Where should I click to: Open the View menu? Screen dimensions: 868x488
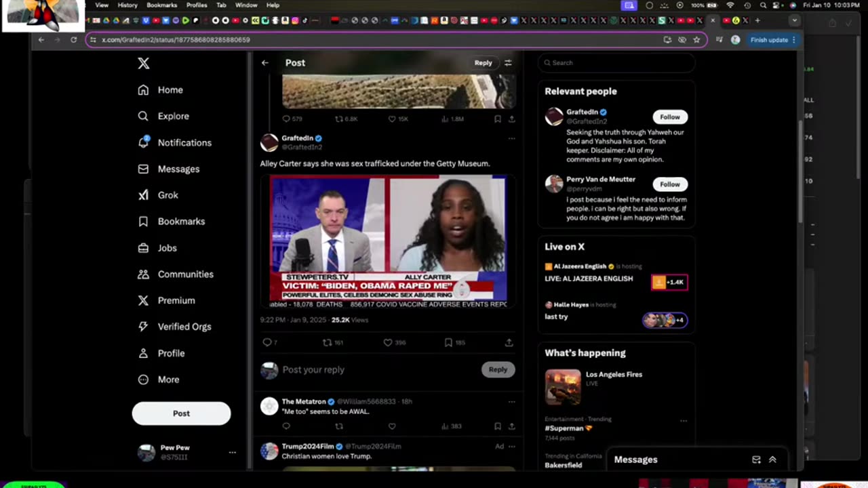coord(102,5)
